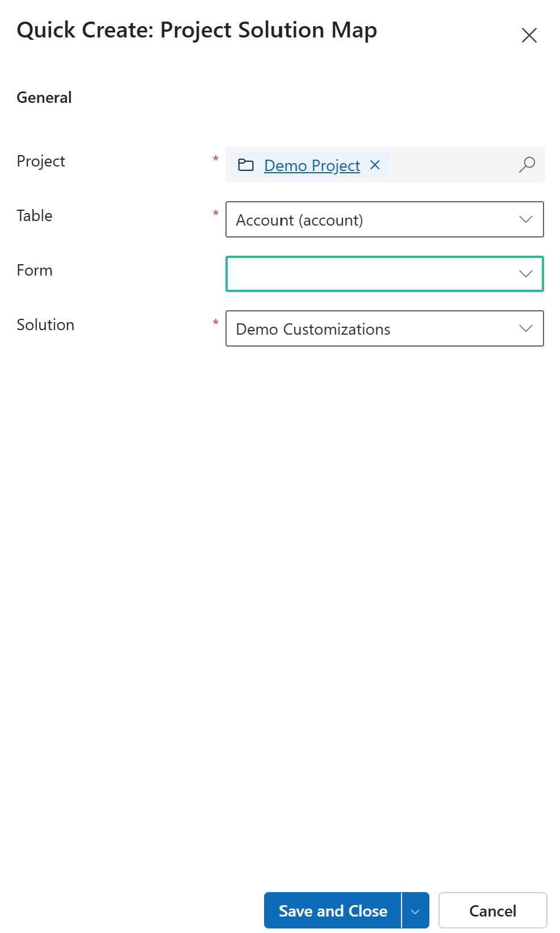Image resolution: width=560 pixels, height=933 pixels.
Task: Open the Save and Close split-button menu
Action: [x=415, y=910]
